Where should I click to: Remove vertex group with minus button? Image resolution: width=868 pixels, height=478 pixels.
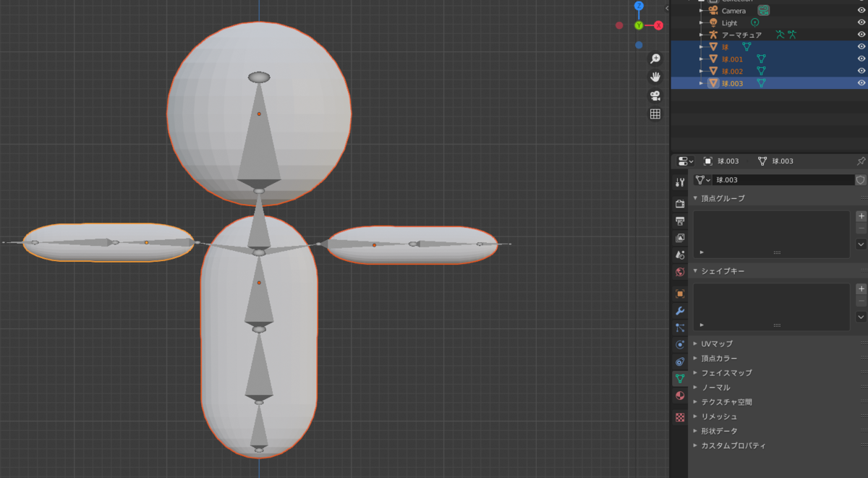click(x=861, y=228)
